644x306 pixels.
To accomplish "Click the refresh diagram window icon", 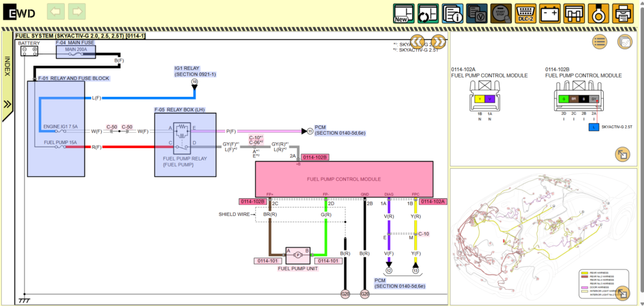I will point(428,13).
